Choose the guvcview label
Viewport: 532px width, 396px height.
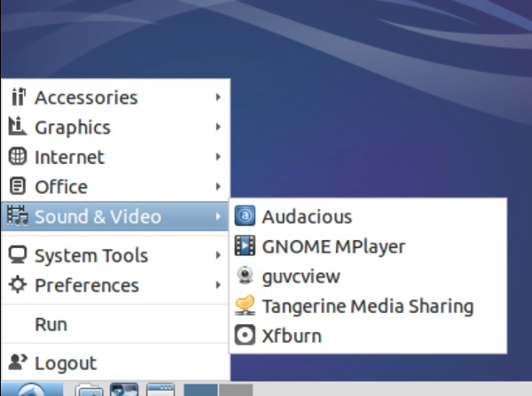pyautogui.click(x=301, y=276)
